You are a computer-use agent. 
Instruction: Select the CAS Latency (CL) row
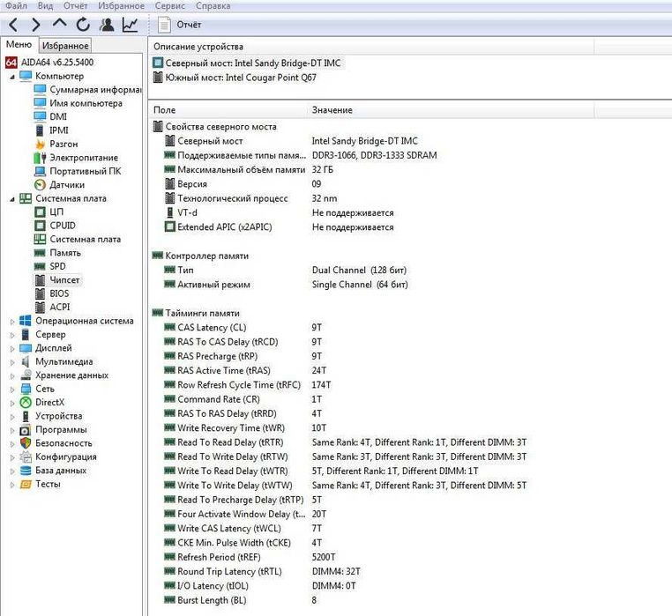point(243,328)
